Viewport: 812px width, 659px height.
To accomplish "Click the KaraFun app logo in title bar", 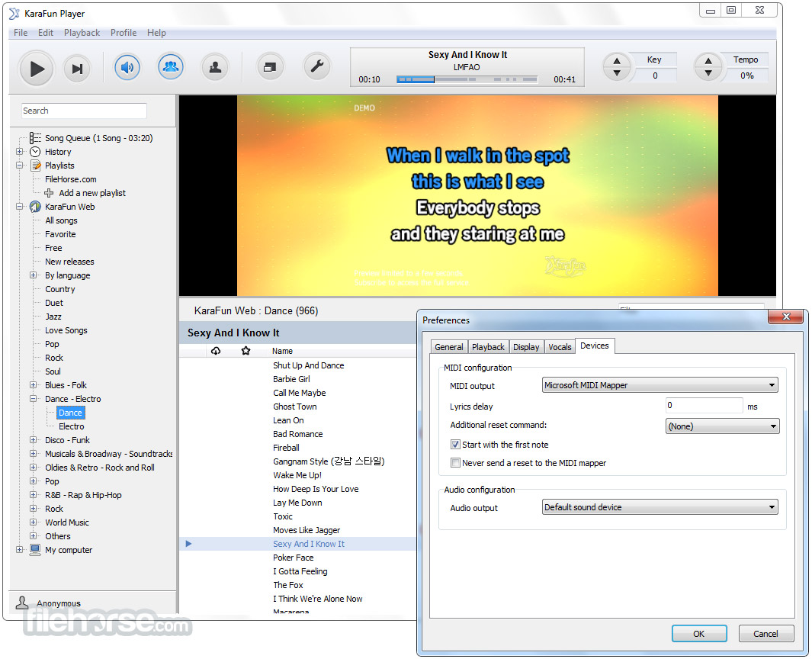I will coord(14,14).
